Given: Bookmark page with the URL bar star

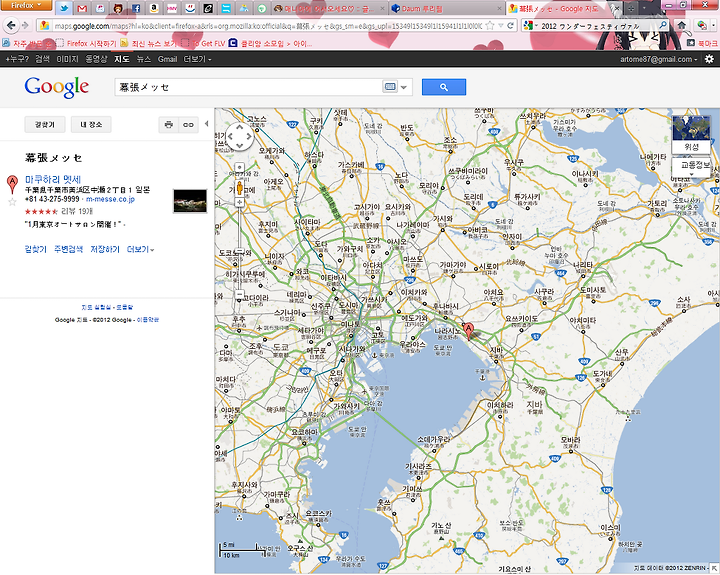Looking at the screenshot, I should 490,26.
